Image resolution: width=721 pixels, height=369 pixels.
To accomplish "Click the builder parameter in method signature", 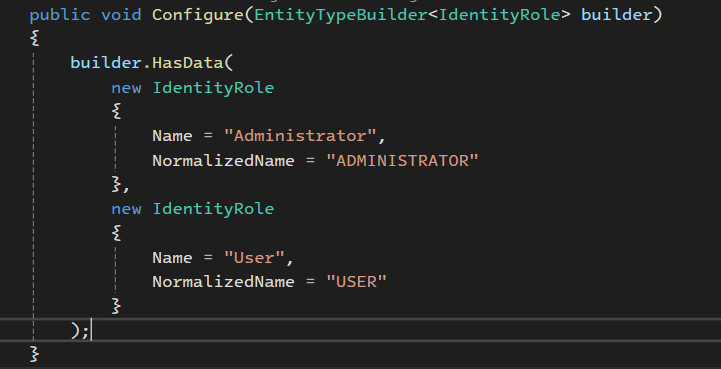I will click(x=617, y=15).
